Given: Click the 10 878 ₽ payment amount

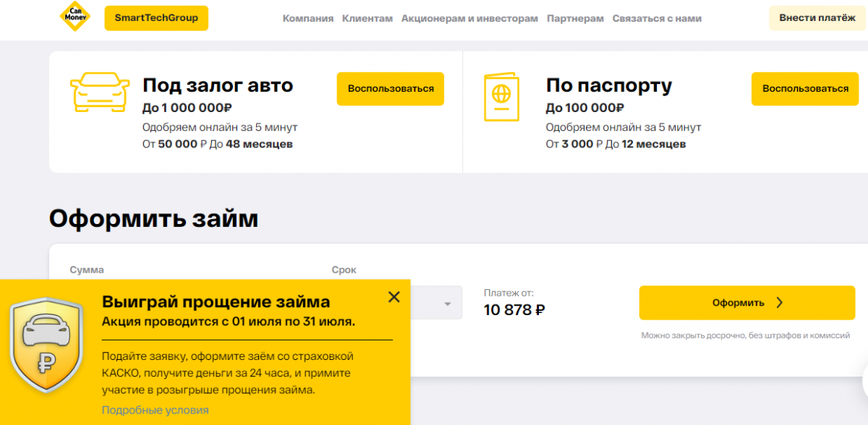Looking at the screenshot, I should point(514,311).
